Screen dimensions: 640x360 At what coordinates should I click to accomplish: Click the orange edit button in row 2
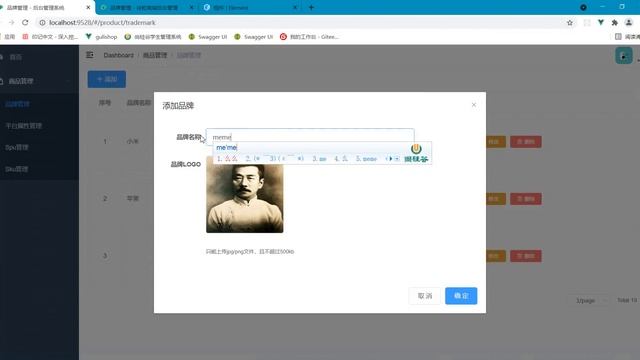496,199
